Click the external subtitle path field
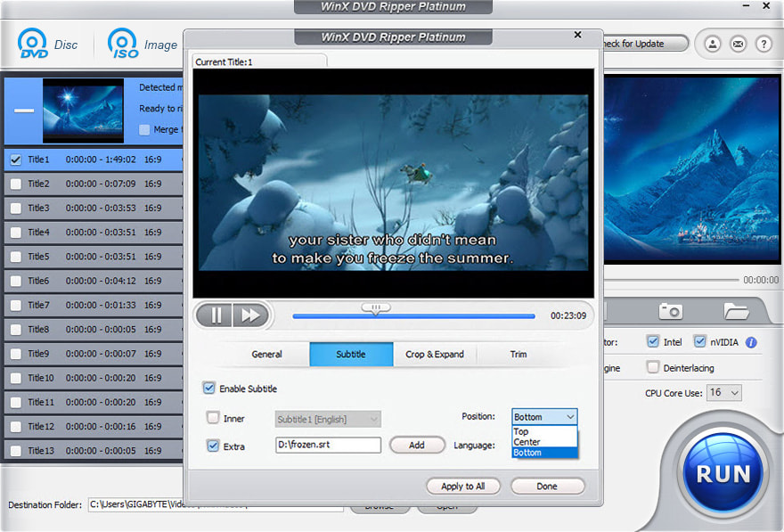The image size is (784, 532). [328, 445]
